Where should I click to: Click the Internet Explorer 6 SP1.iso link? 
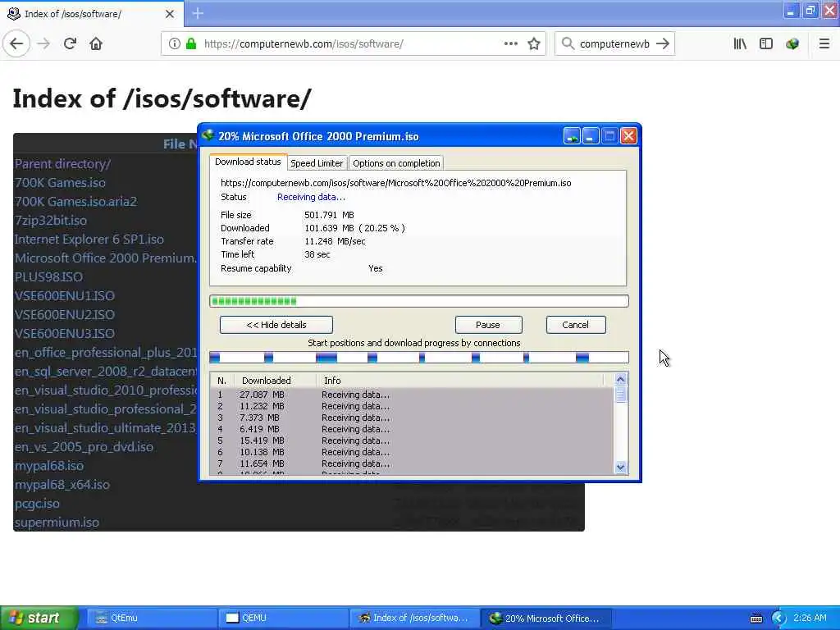click(89, 240)
